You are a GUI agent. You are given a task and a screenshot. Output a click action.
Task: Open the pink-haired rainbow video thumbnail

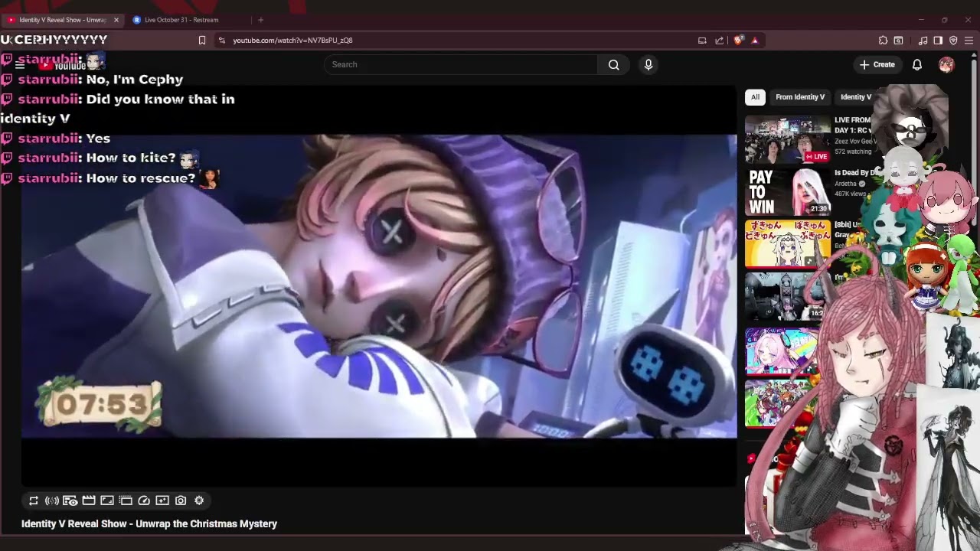782,350
